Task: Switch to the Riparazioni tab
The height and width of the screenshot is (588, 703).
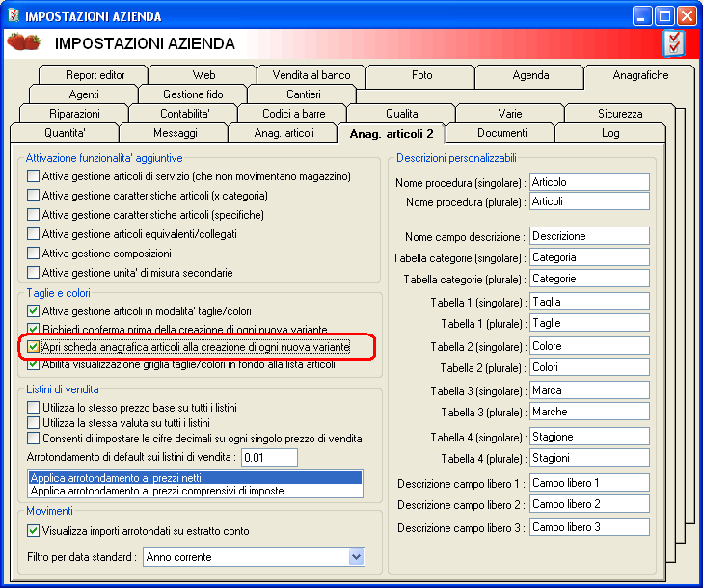Action: point(74,114)
